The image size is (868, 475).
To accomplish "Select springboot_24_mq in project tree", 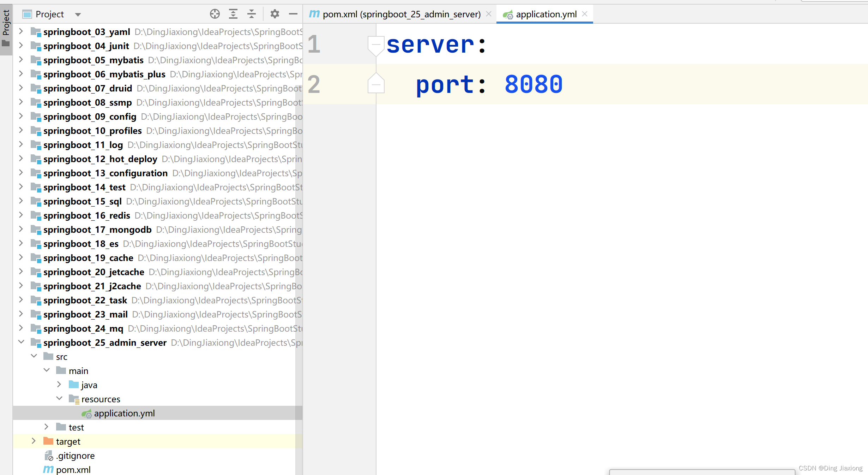I will 84,328.
